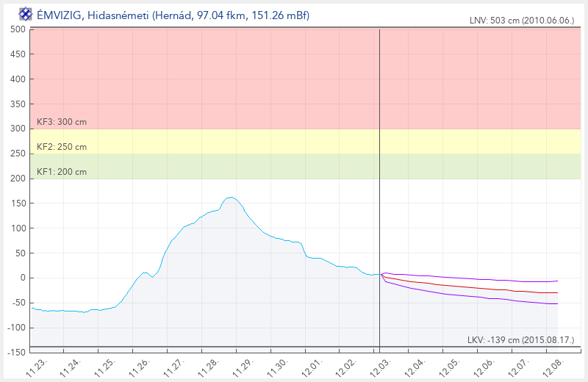Select the LKV -139 cm record label
The image size is (588, 382).
(x=520, y=339)
